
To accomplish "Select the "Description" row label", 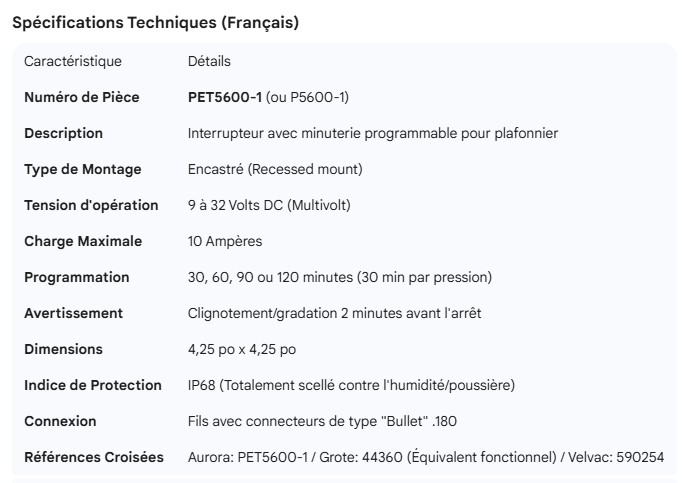I will pos(63,133).
